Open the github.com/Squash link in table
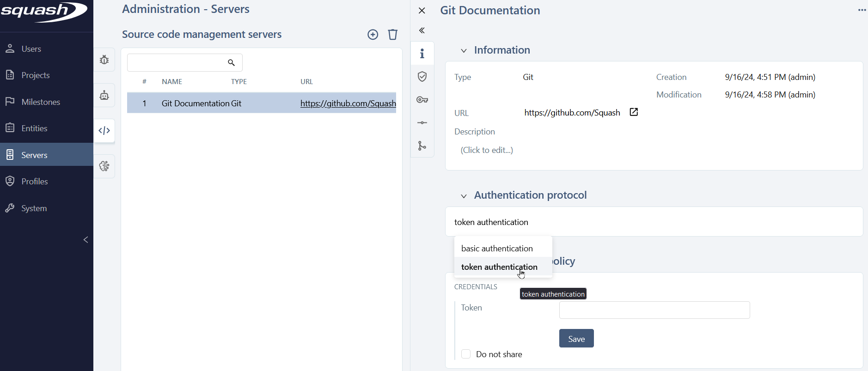 [348, 103]
